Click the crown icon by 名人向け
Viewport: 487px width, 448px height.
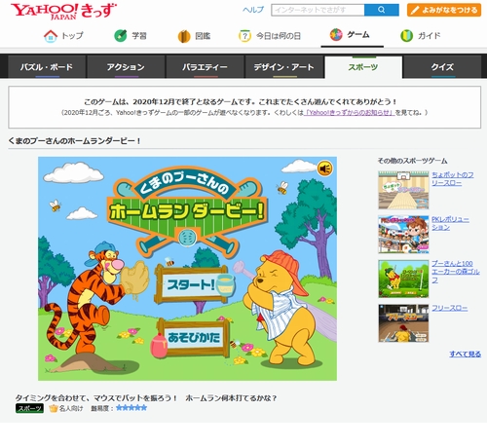(53, 408)
